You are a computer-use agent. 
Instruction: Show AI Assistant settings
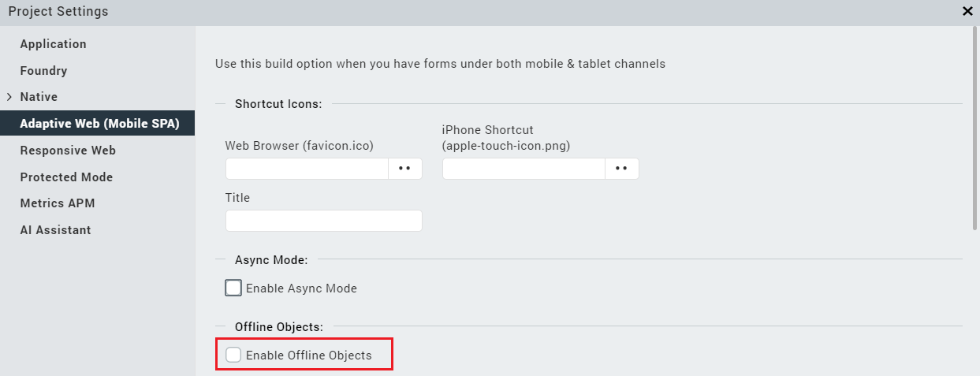click(x=55, y=230)
